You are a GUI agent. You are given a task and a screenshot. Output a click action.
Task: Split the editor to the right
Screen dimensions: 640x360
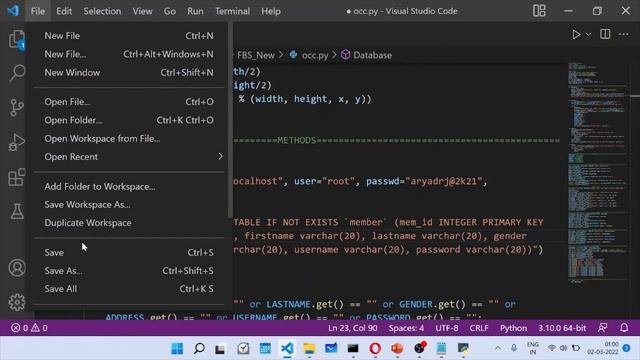[x=605, y=34]
